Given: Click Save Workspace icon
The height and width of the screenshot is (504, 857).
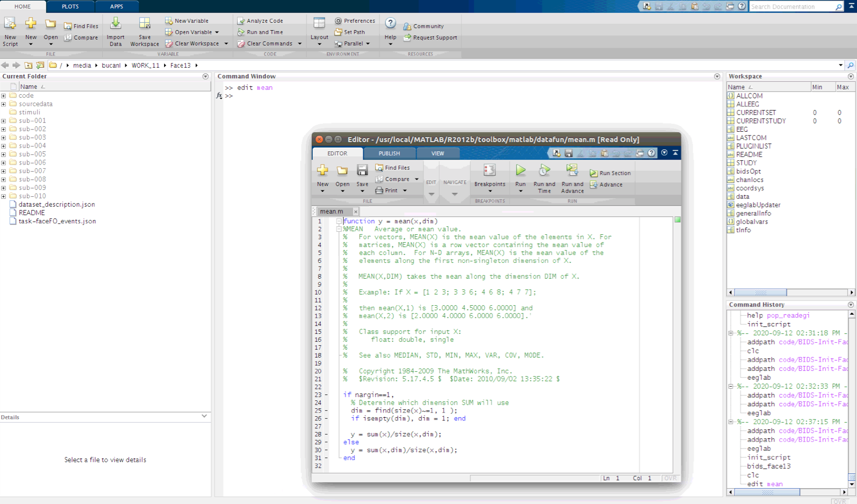Looking at the screenshot, I should (145, 24).
